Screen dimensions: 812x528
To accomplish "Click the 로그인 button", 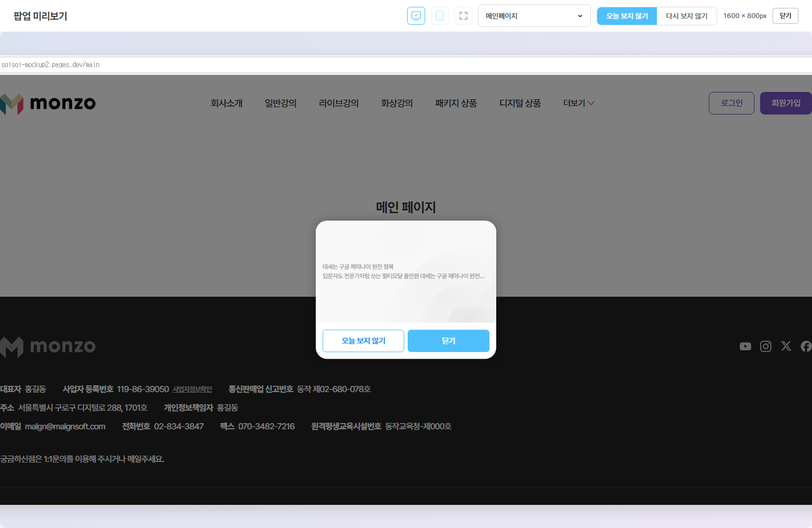I will pos(731,103).
